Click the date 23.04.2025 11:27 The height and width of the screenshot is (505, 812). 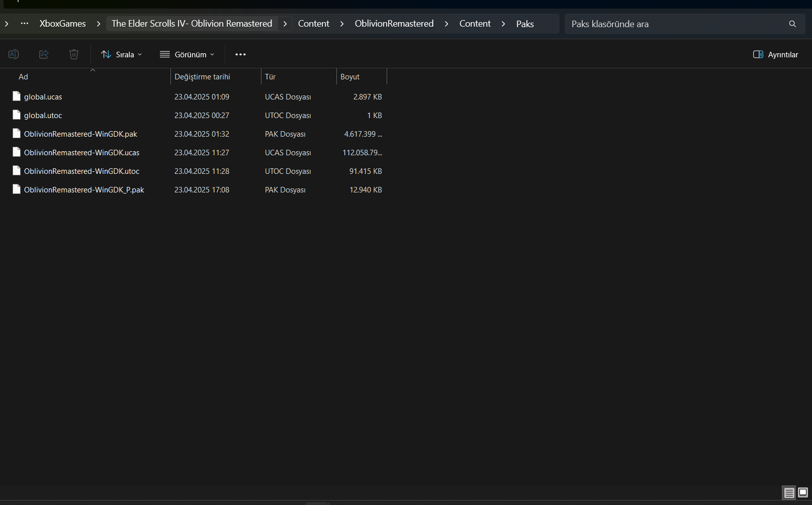[202, 153]
